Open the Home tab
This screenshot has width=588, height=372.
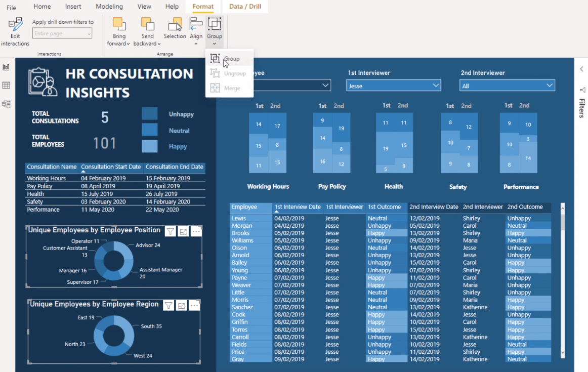42,7
